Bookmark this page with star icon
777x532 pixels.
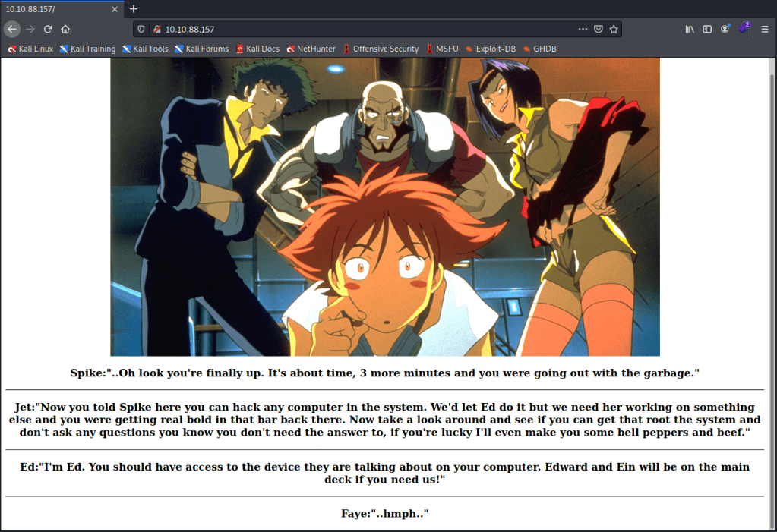pyautogui.click(x=614, y=29)
